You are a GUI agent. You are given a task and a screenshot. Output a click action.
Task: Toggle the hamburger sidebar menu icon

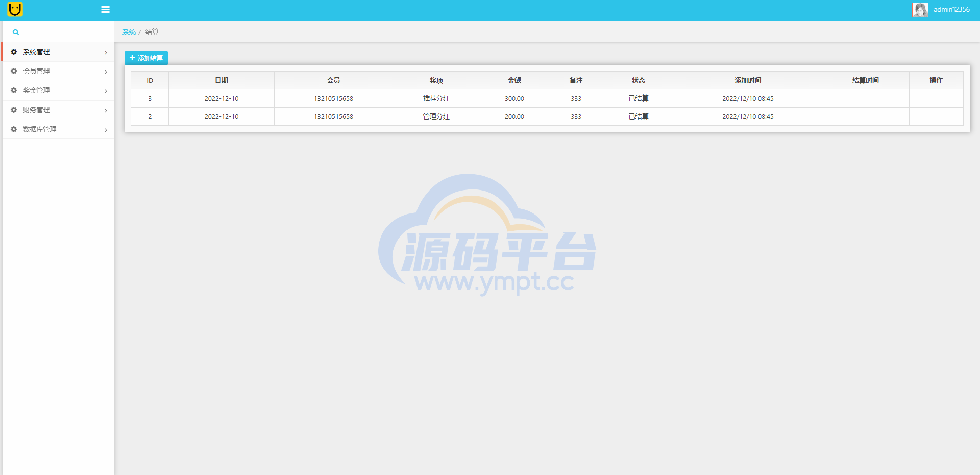coord(106,10)
